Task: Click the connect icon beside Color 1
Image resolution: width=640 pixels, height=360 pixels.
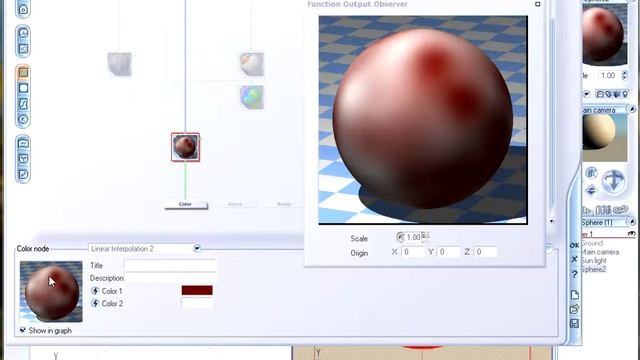Action: (95, 291)
